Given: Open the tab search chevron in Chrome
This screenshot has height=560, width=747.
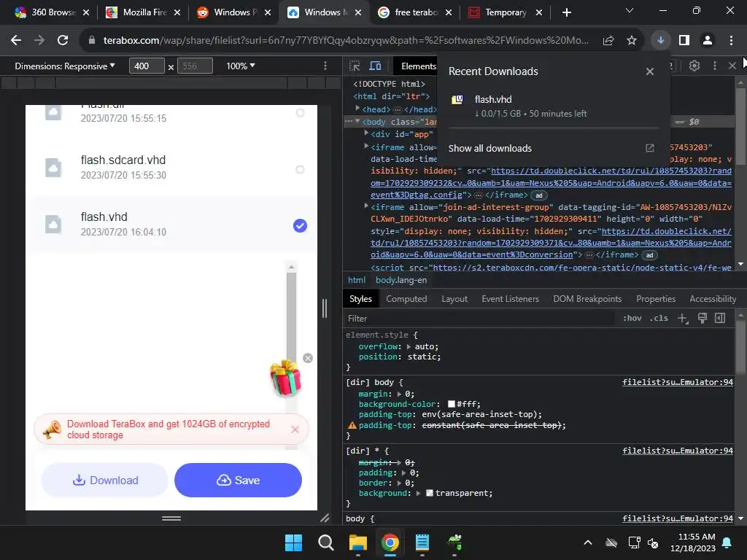Looking at the screenshot, I should (630, 10).
